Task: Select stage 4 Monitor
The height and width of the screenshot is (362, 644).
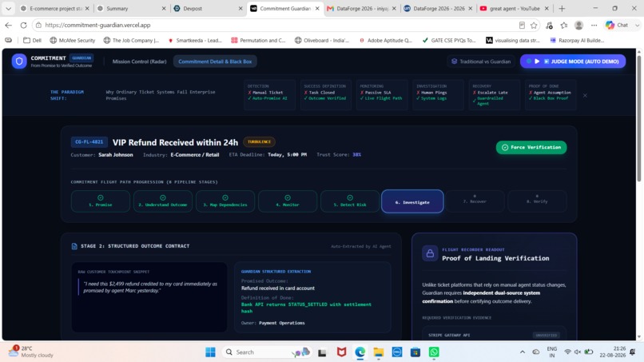Action: point(288,201)
